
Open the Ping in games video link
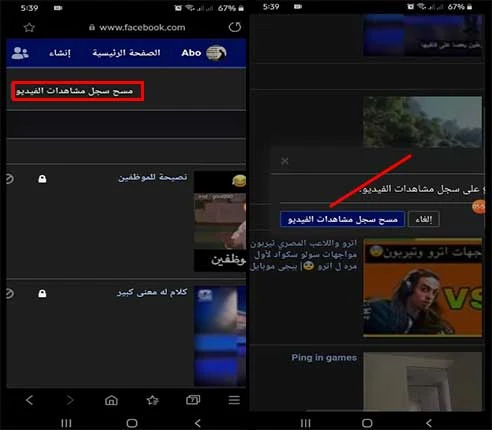324,358
